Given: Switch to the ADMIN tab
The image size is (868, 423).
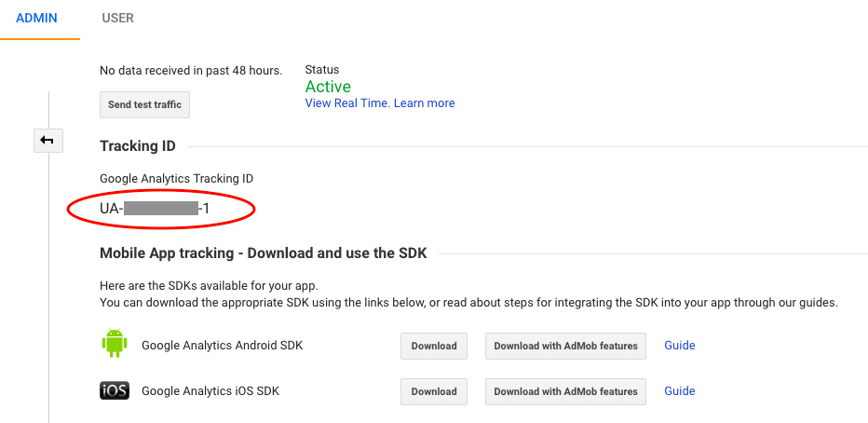Looking at the screenshot, I should click(x=36, y=19).
